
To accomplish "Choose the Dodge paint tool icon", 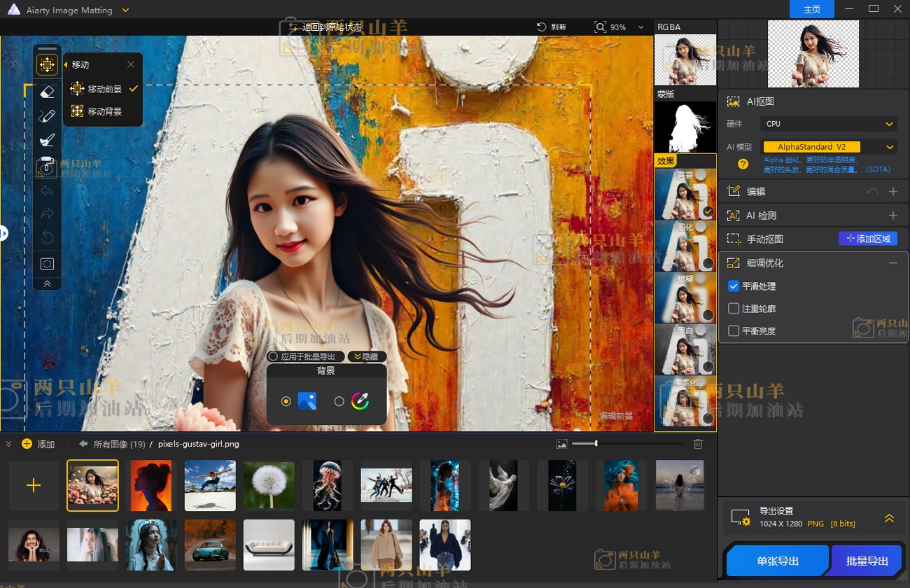I will point(47,141).
